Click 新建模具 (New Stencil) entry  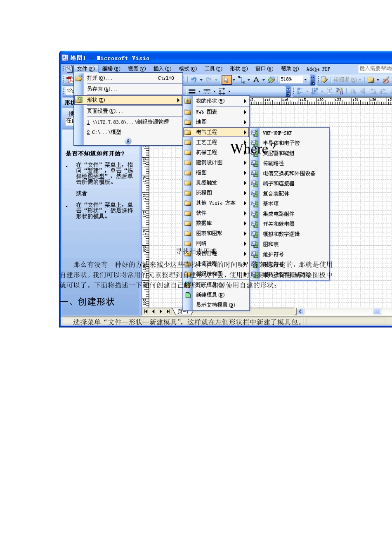[217, 295]
